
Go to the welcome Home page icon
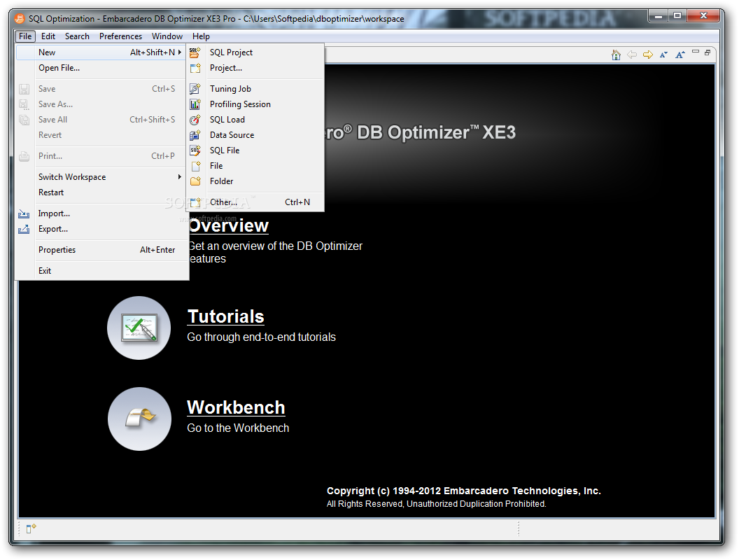[x=616, y=55]
